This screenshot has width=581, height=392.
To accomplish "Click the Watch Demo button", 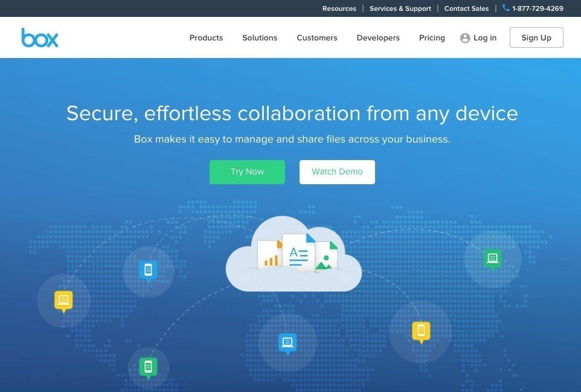I will (337, 172).
